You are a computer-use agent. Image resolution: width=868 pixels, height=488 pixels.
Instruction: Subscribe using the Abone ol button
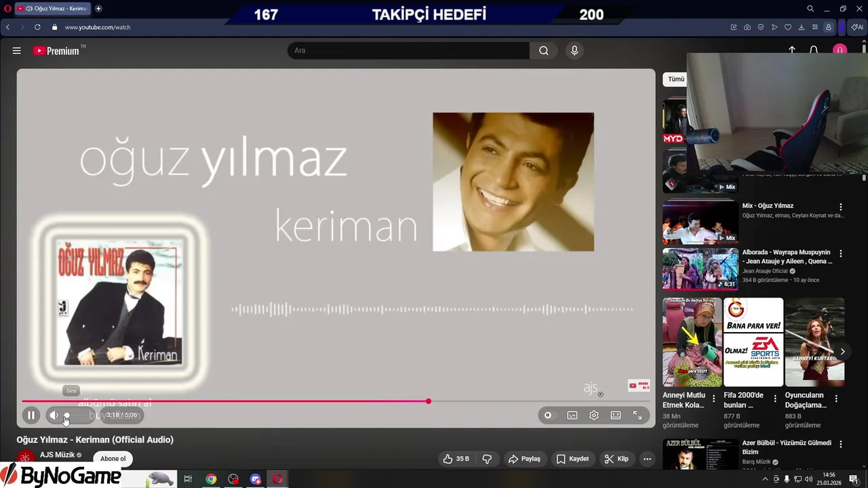113,459
